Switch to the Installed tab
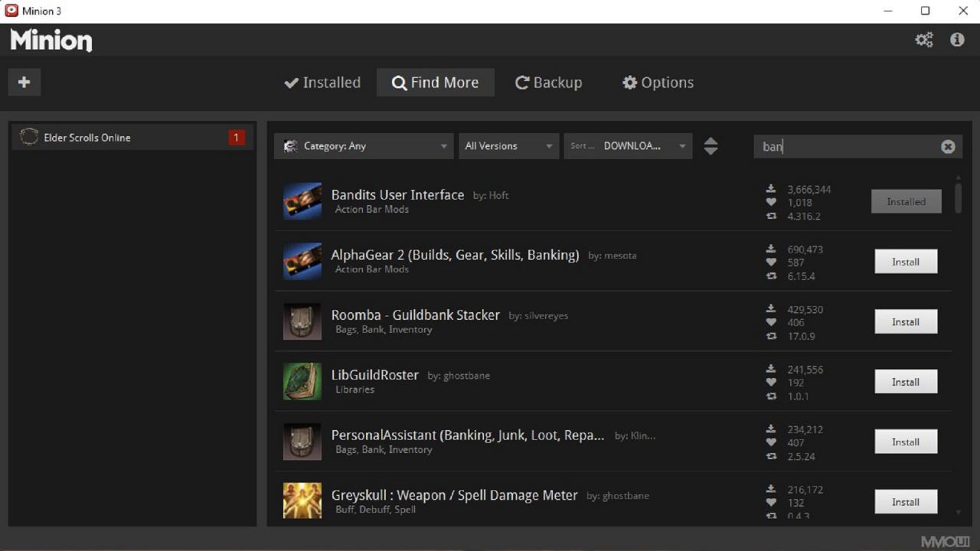 click(x=322, y=82)
